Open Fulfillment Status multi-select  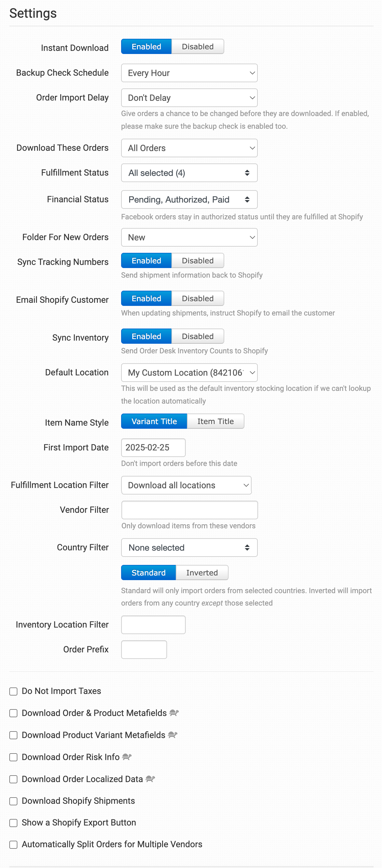coord(189,173)
